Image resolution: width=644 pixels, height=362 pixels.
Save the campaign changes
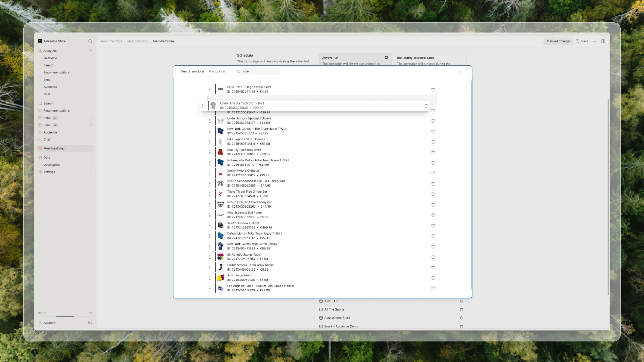point(582,41)
